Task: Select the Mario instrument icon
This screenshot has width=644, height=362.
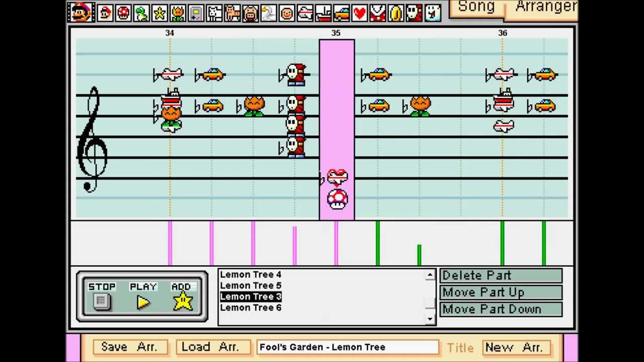Action: (105, 12)
